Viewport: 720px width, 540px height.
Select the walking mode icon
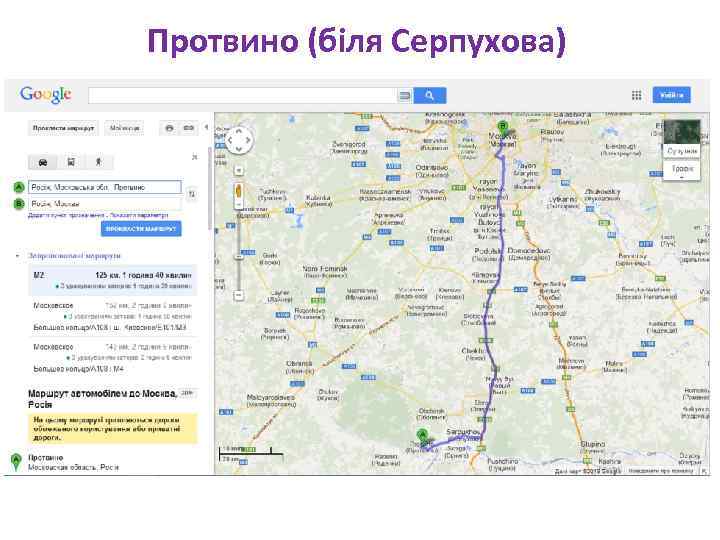(99, 162)
